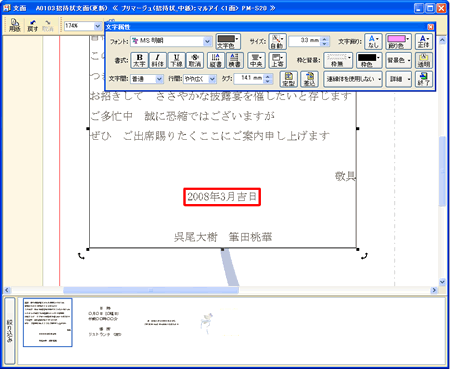Select 縦書 vertical writing mode

[216, 60]
